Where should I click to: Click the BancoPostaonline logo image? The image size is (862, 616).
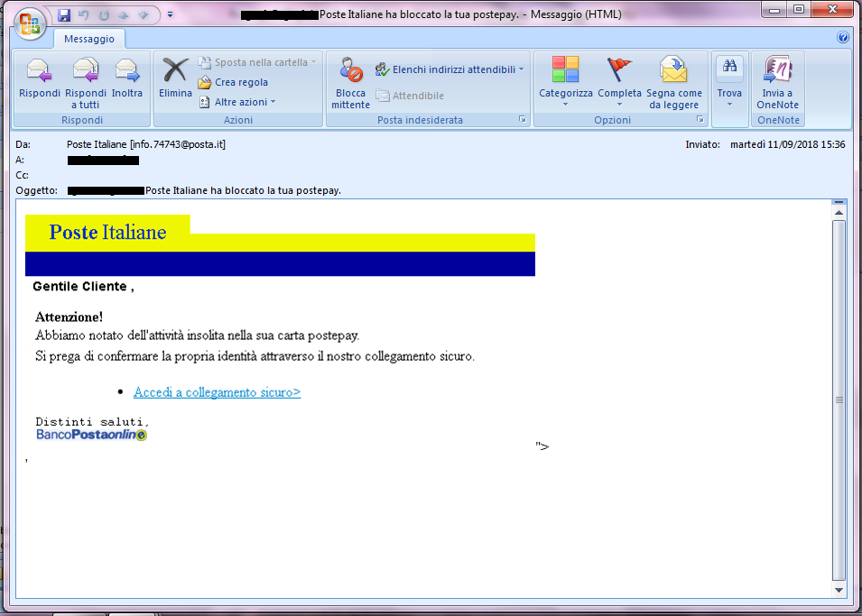(x=91, y=435)
